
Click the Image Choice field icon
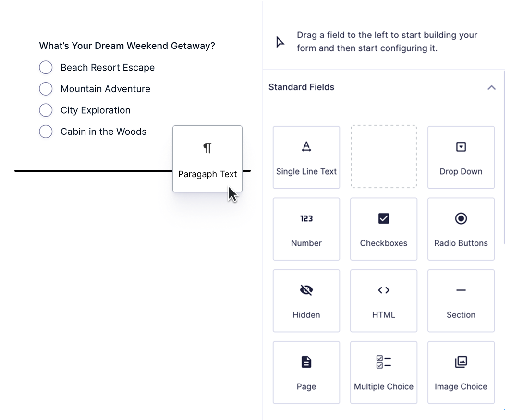pyautogui.click(x=461, y=361)
